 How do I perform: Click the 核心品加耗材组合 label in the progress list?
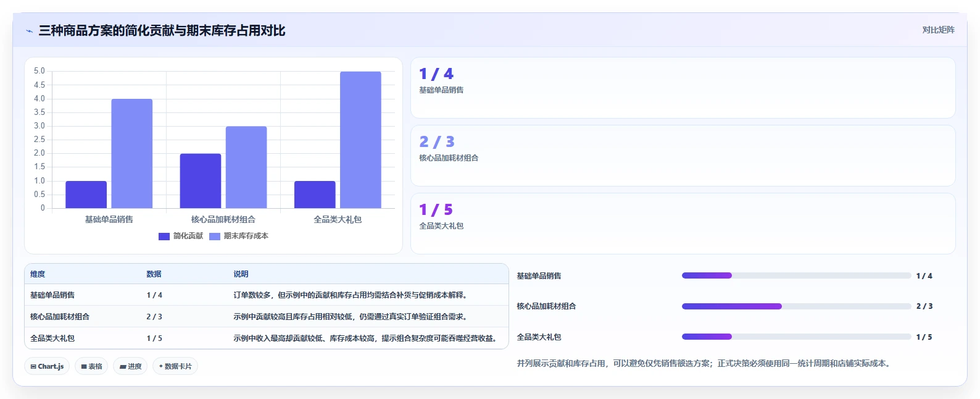546,306
